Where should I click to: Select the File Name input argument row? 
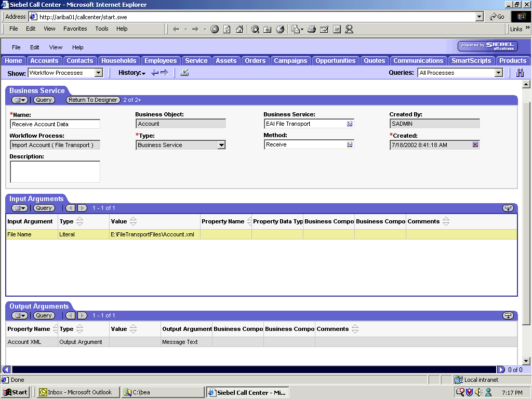(31, 234)
